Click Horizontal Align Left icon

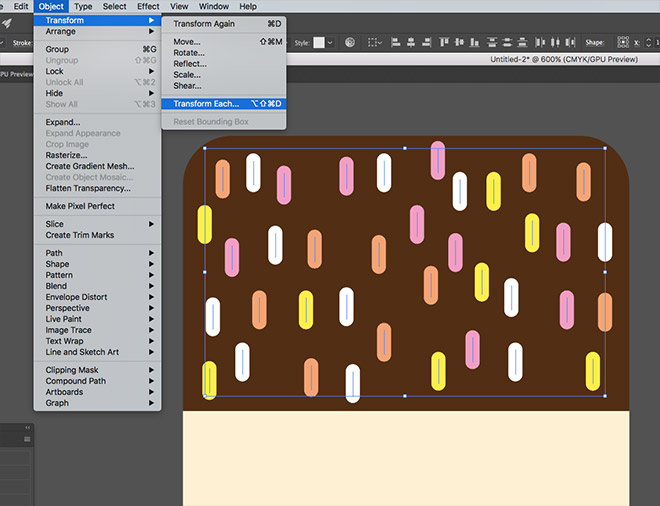tap(396, 42)
